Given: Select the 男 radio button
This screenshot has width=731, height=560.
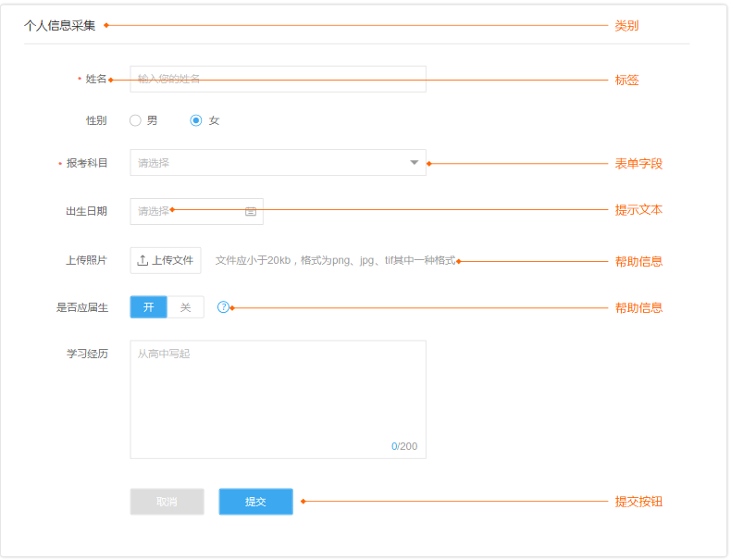Looking at the screenshot, I should (135, 120).
